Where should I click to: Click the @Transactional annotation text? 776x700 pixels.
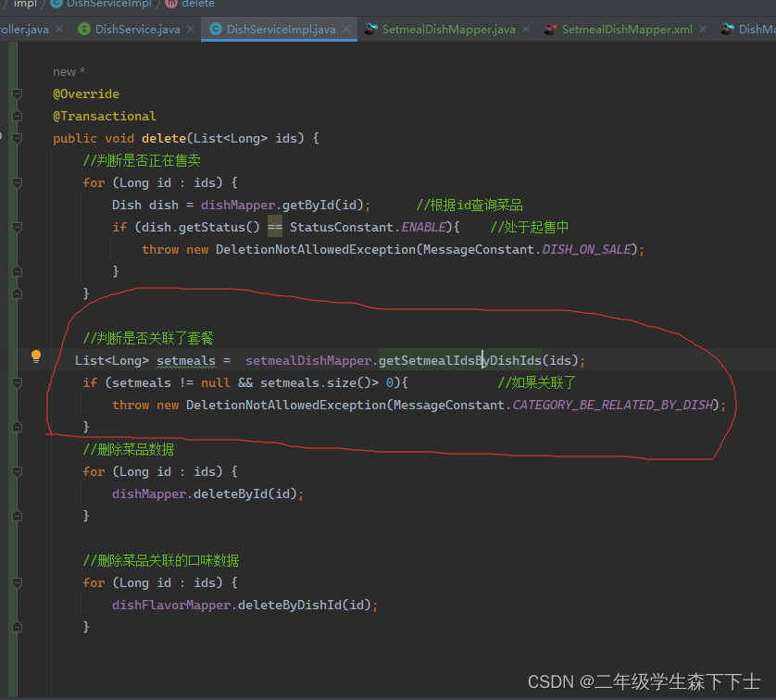click(x=105, y=117)
